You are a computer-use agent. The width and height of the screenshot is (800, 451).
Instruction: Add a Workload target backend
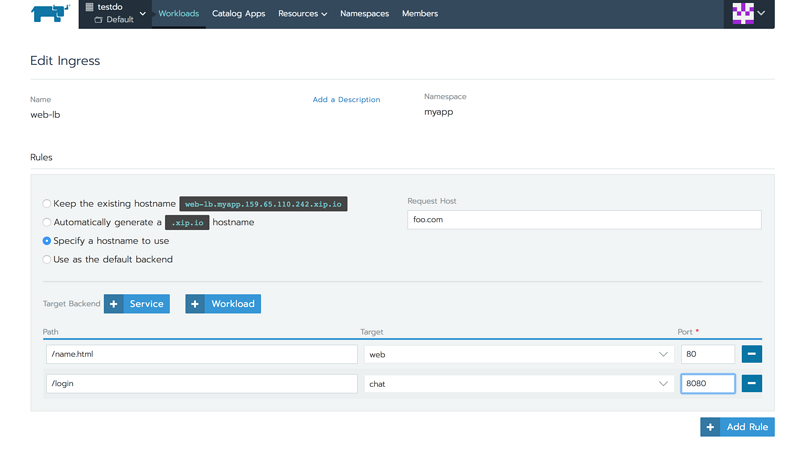(223, 304)
